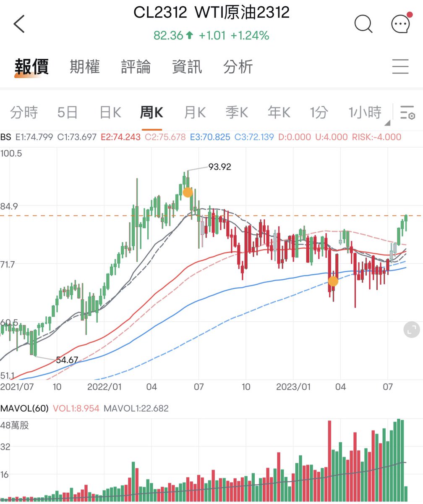This screenshot has width=423, height=504.
Task: Tap the C2:75.678 indicator value
Action: 165,137
